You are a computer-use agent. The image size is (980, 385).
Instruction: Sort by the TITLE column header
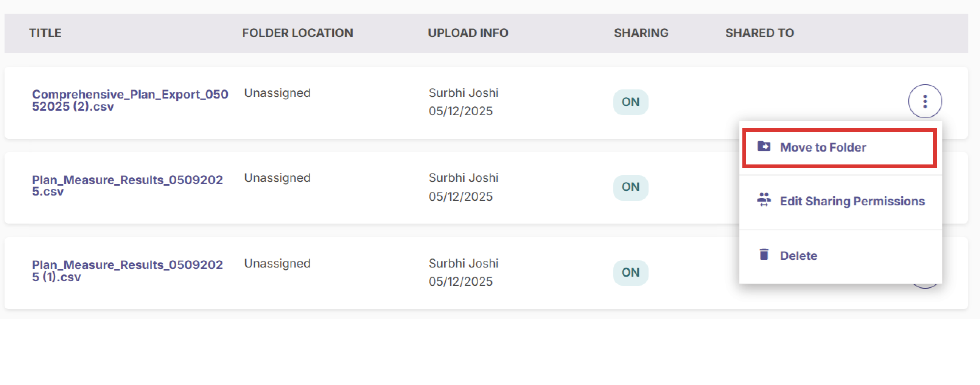45,33
